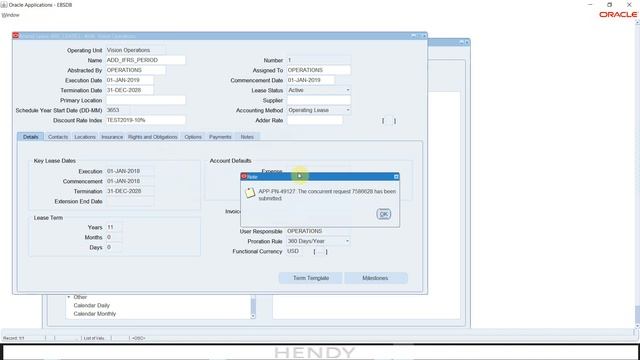Select Calendar Monthly in the background navigator
Image resolution: width=640 pixels, height=360 pixels.
(94, 314)
